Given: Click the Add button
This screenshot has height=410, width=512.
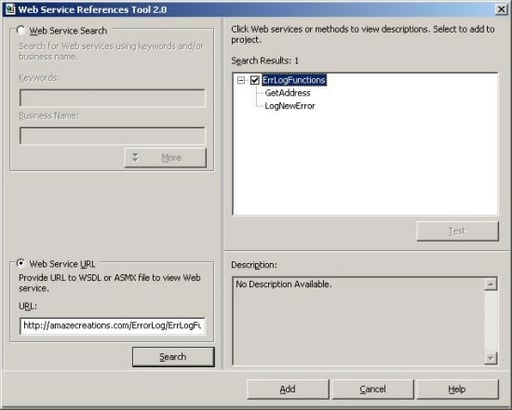Looking at the screenshot, I should pos(288,389).
